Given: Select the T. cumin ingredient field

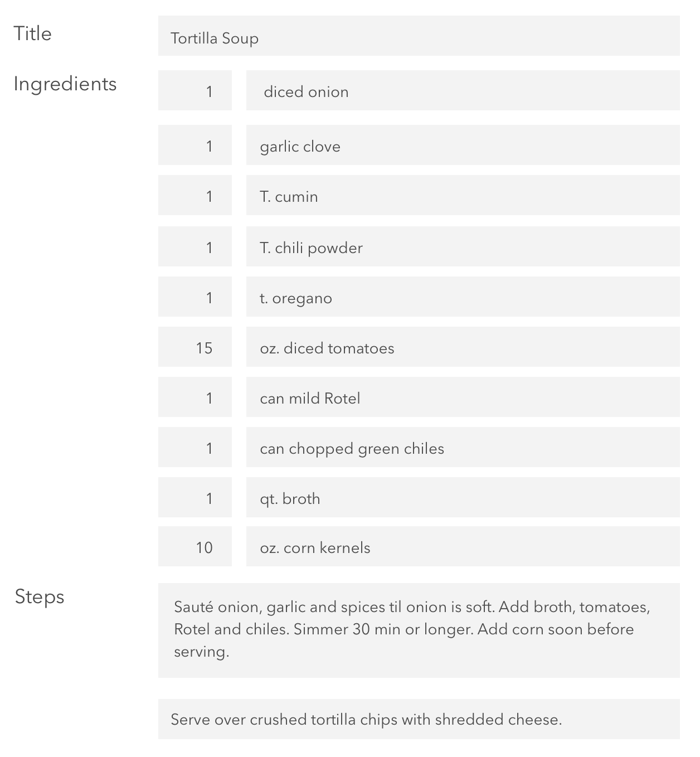Looking at the screenshot, I should (x=463, y=195).
